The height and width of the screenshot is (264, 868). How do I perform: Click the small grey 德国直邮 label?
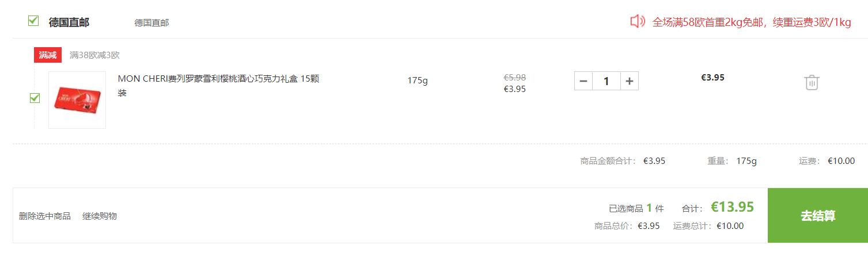tap(151, 23)
